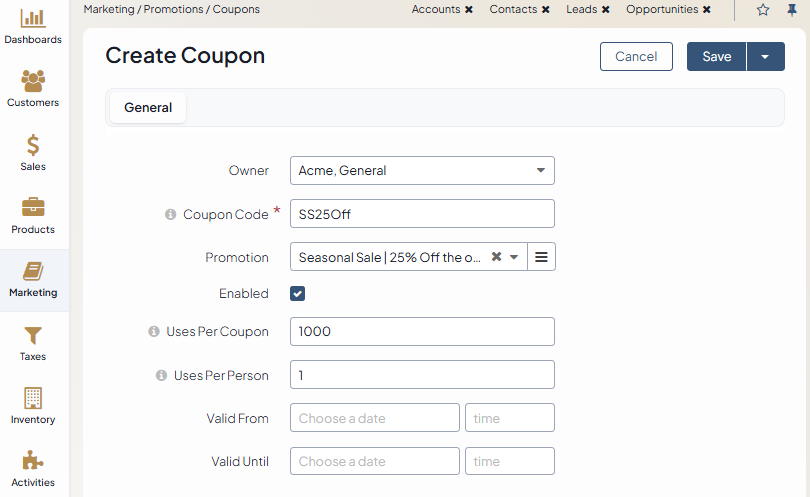The width and height of the screenshot is (810, 497).
Task: Click the favorite star icon
Action: (x=763, y=10)
